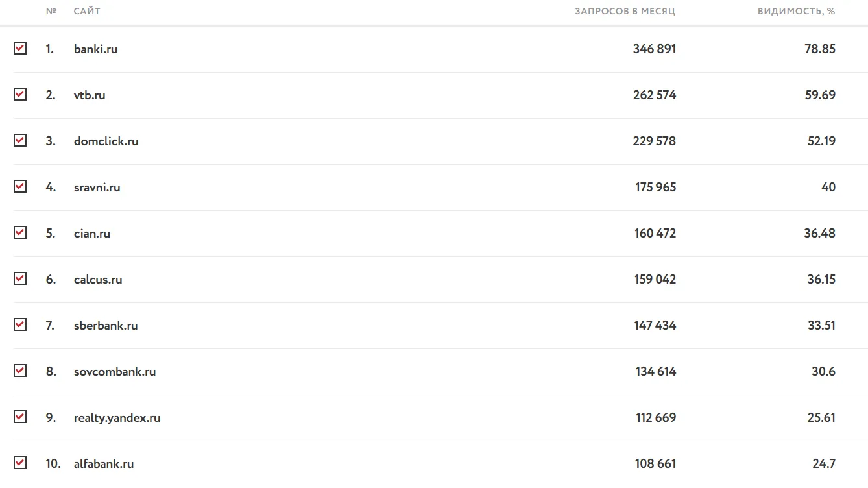The height and width of the screenshot is (488, 868).
Task: Uncheck the banki.ru row checkbox
Action: point(20,48)
